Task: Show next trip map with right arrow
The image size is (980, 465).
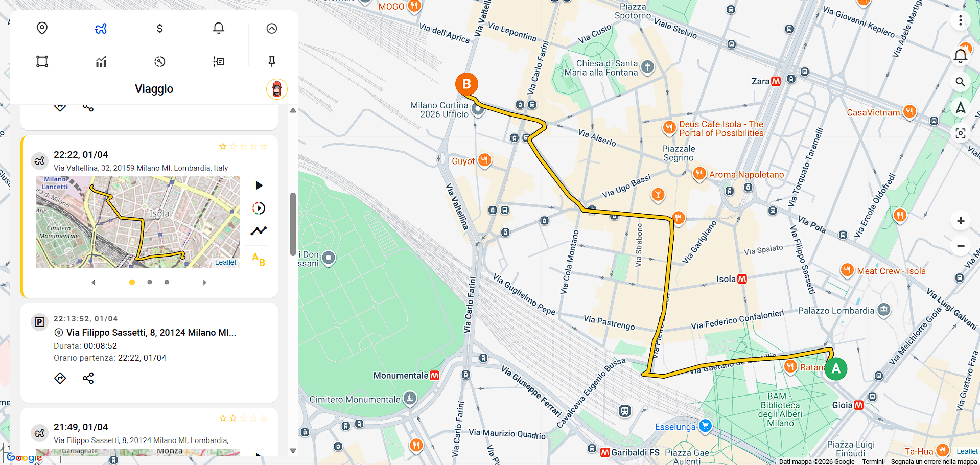Action: click(204, 282)
